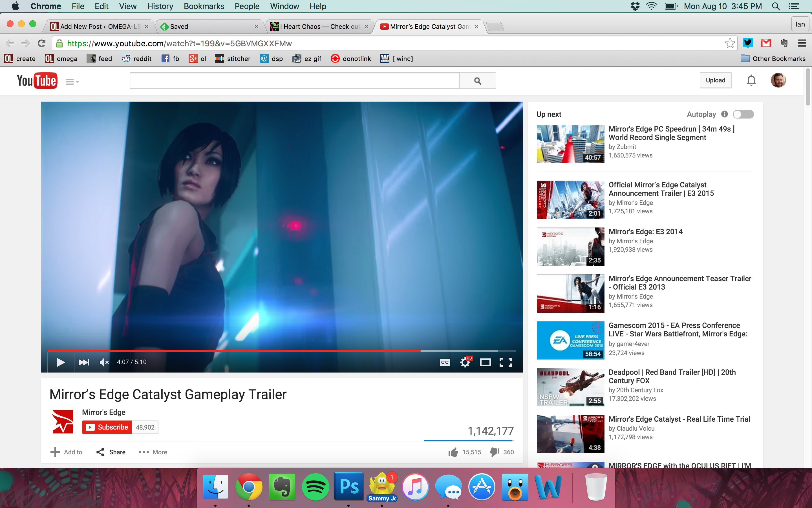The image size is (812, 508).
Task: Dislike the video with thumbs down
Action: [x=502, y=452]
